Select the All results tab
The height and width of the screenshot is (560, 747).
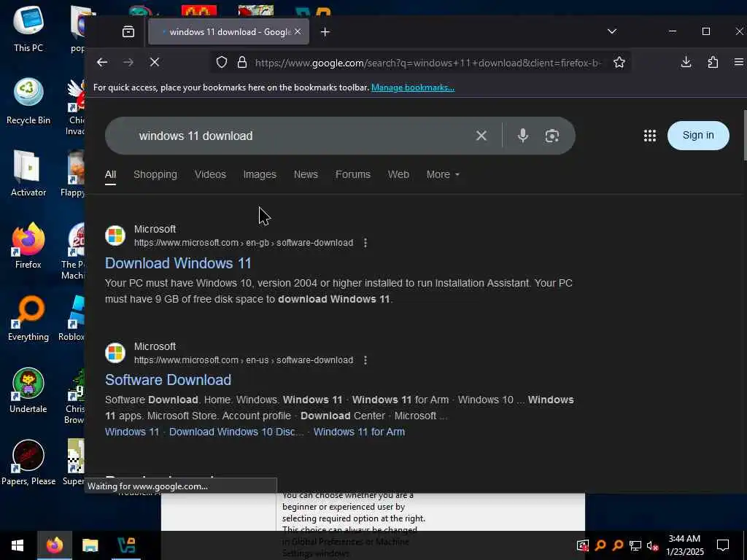click(x=110, y=175)
